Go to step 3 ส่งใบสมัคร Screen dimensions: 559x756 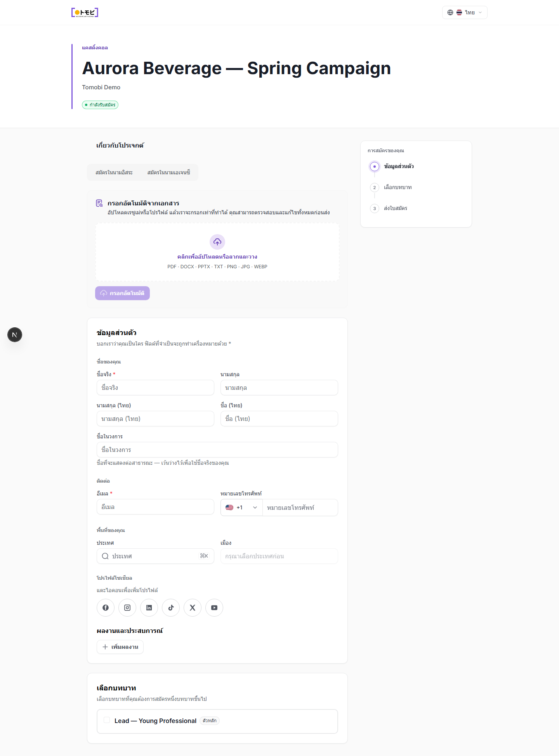(x=389, y=209)
